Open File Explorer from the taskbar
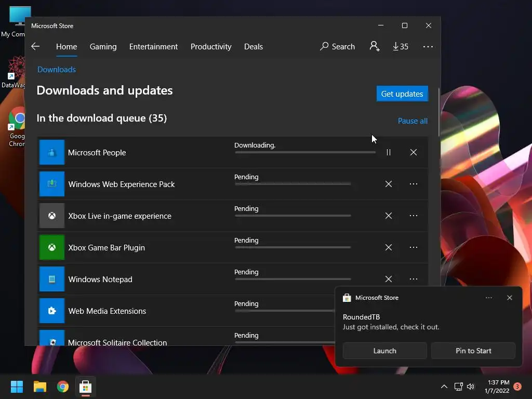 pos(39,387)
